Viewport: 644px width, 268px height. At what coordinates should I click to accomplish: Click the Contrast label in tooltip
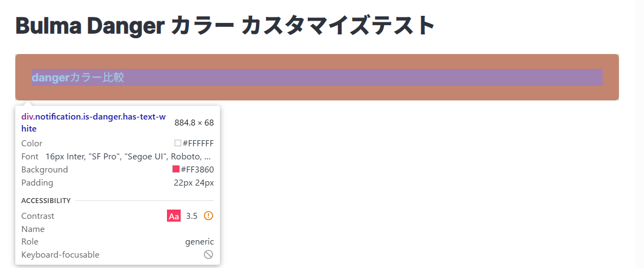(x=38, y=216)
